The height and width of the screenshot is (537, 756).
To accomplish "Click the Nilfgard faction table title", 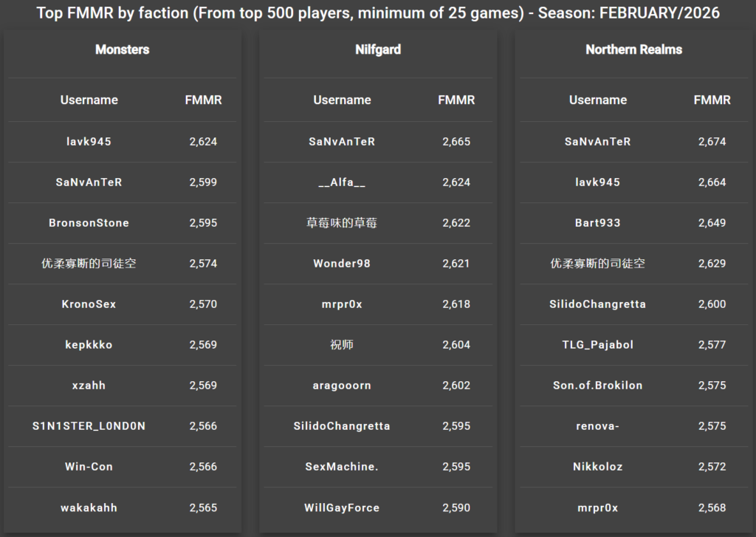I will pos(377,49).
